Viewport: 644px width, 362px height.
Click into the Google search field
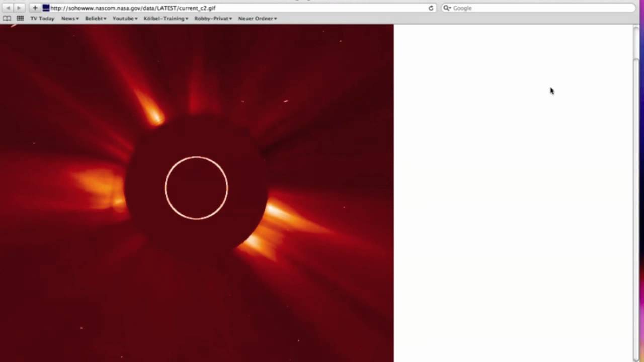(x=538, y=8)
